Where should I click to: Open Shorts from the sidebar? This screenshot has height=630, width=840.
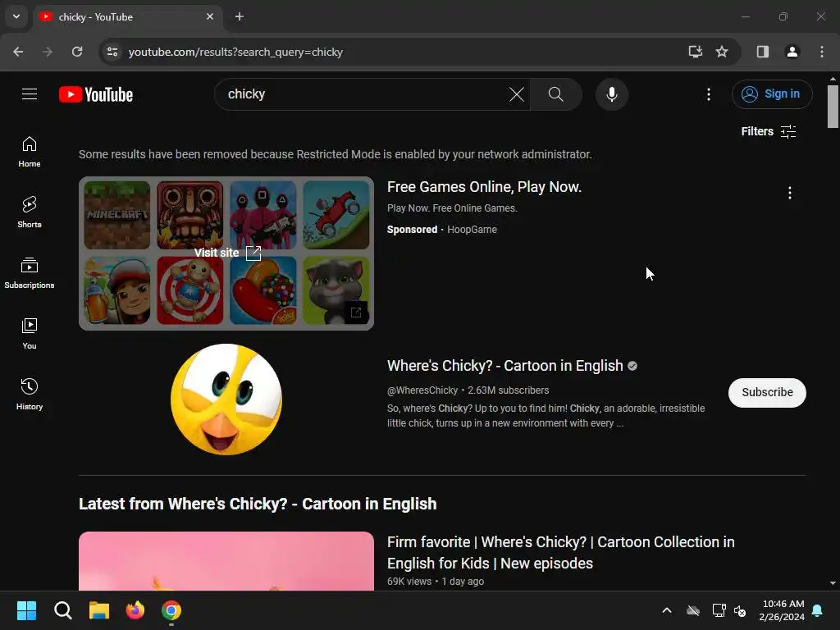click(30, 212)
